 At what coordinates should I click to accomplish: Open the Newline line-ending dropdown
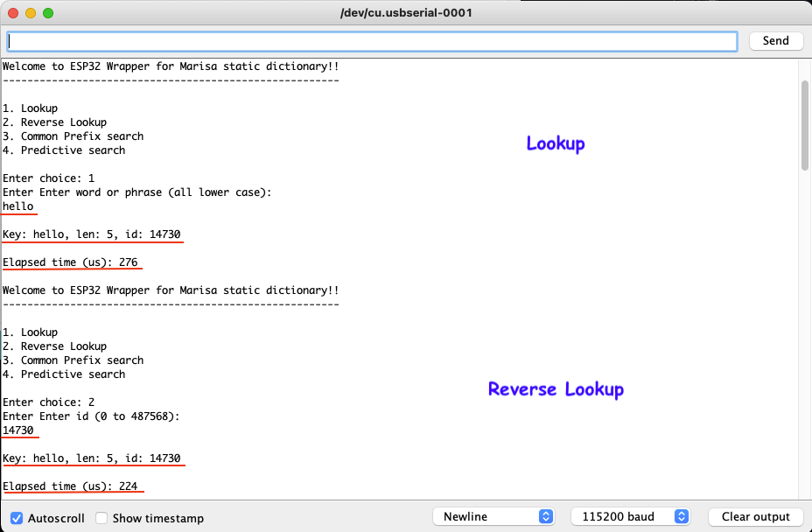click(x=493, y=516)
